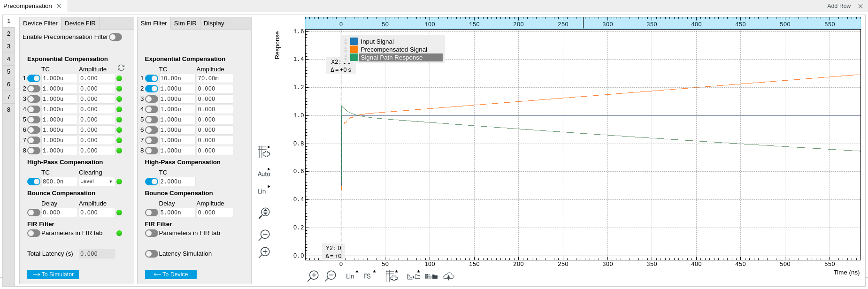This screenshot has width=868, height=289.
Task: Enable the Latency Simulation toggle
Action: (x=151, y=254)
